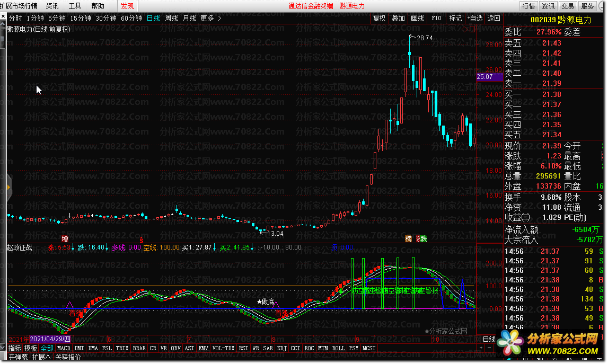Select the MCST indicator

pos(369,348)
